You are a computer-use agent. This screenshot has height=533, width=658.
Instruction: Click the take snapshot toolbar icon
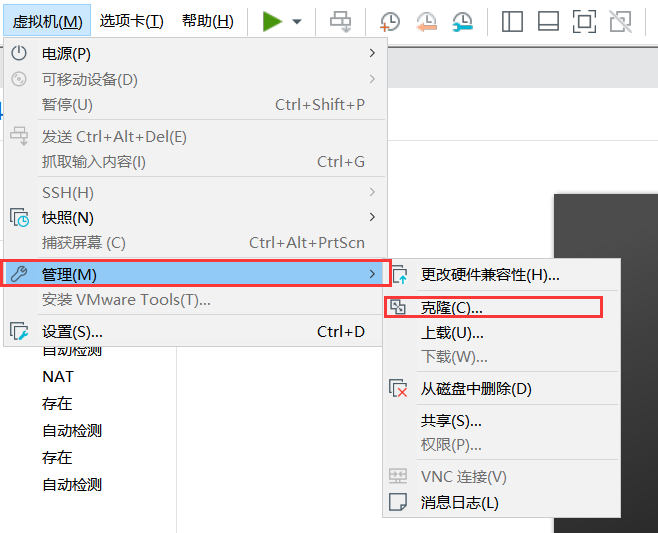pos(390,21)
